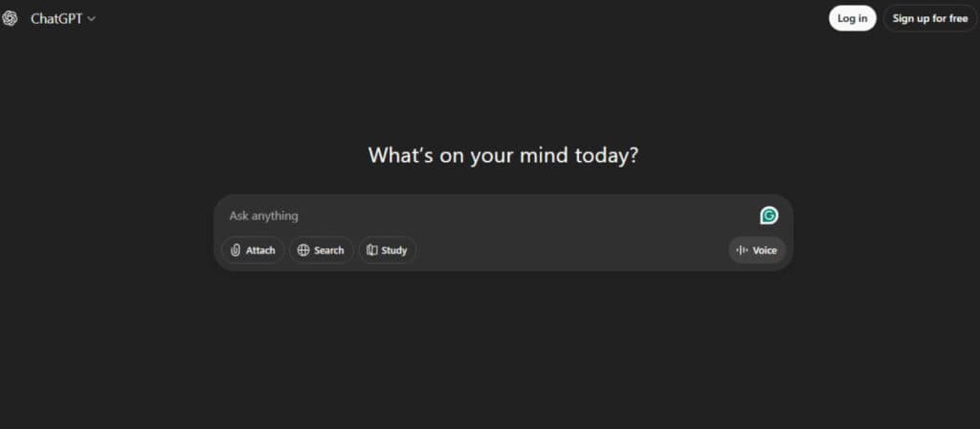Viewport: 980px width, 429px height.
Task: Open the ChatGPT model selector
Action: [56, 18]
